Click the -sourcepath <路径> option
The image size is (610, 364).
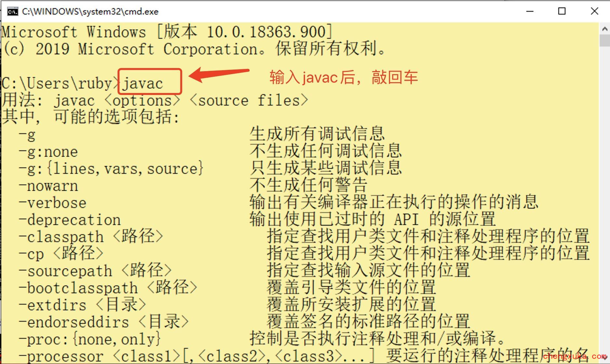coord(95,271)
